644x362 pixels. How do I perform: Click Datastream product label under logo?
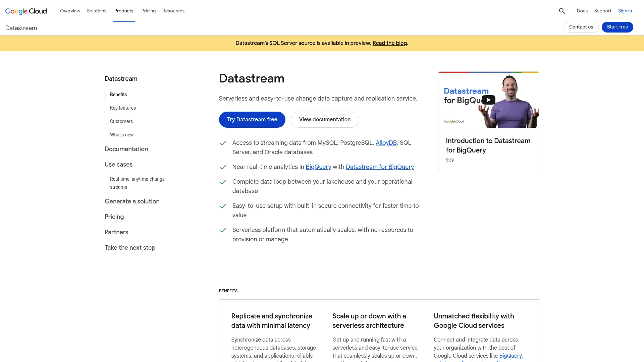coord(21,28)
